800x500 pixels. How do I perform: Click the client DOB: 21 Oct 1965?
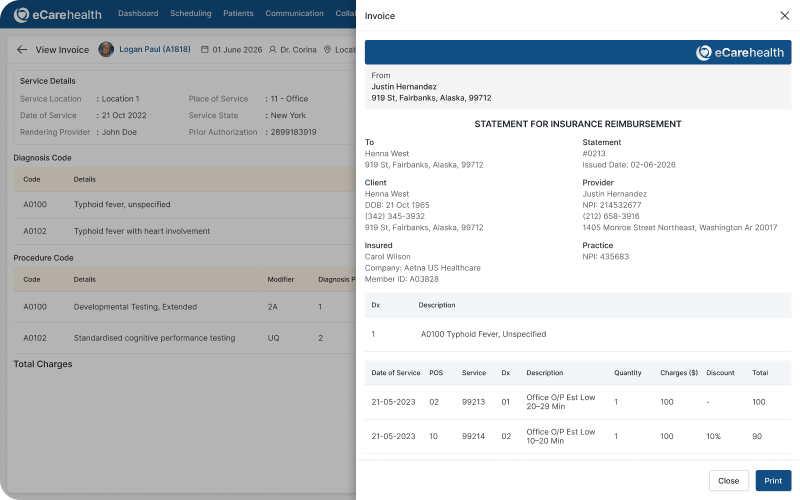coord(397,205)
